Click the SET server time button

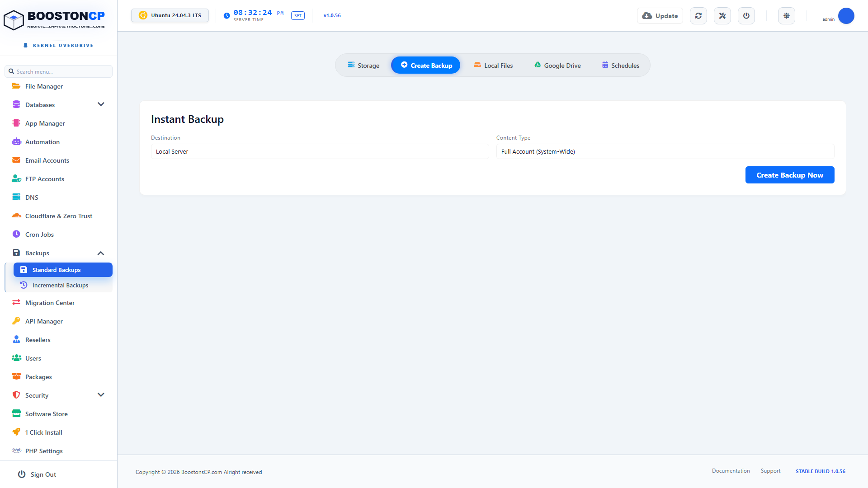(x=298, y=16)
